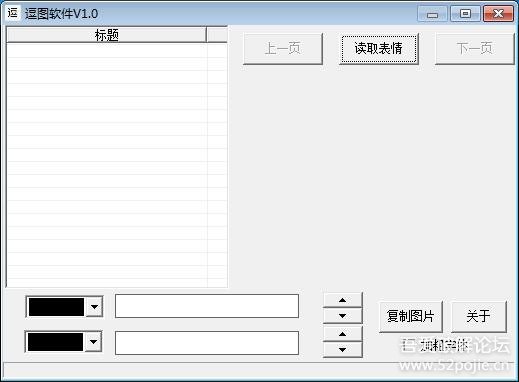Copy the image with 复制图片
This screenshot has height=382, width=519.
411,317
